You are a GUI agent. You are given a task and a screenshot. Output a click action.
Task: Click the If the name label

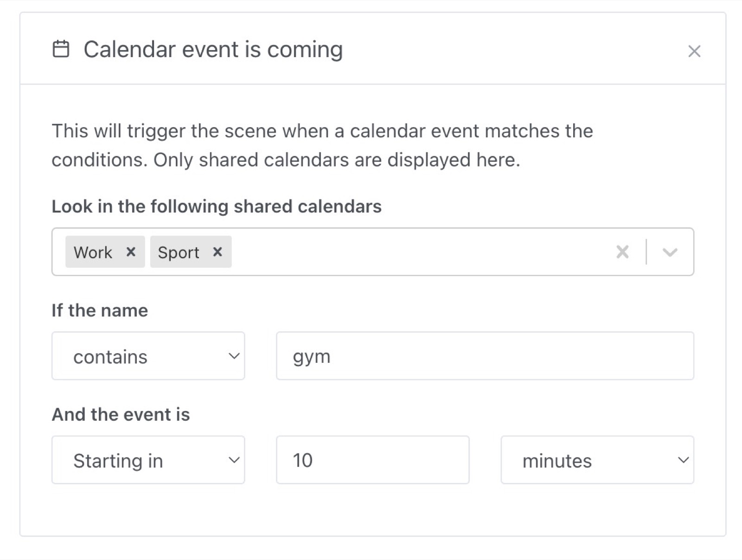pyautogui.click(x=99, y=310)
